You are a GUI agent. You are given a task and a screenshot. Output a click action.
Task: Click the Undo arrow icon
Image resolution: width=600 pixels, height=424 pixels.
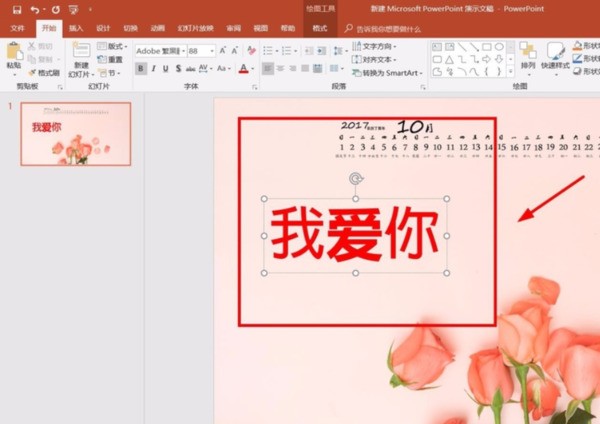click(35, 10)
